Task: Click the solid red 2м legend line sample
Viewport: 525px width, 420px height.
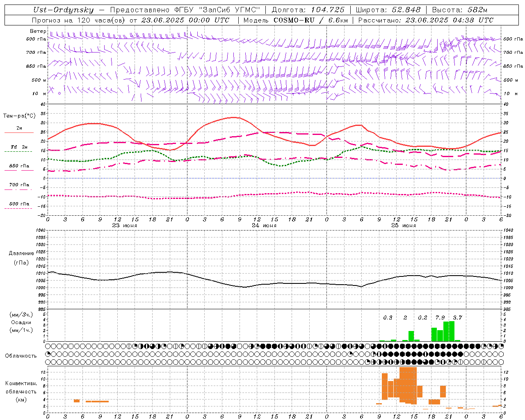Action: 19,133
